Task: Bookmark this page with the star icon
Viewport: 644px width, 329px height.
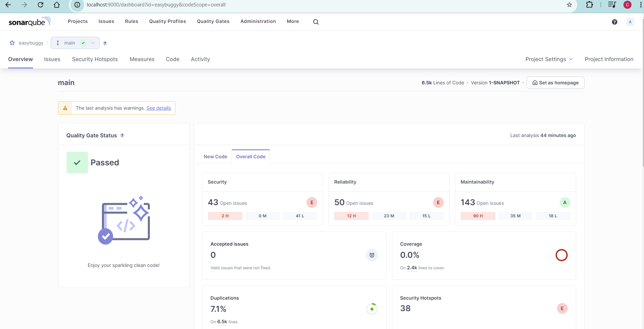Action: (x=569, y=5)
